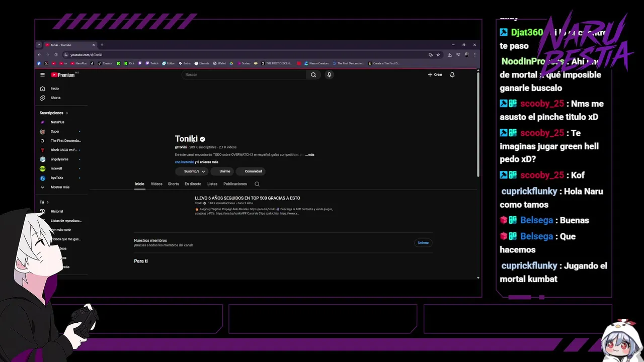Switch to the Publicaciones tab

(235, 184)
